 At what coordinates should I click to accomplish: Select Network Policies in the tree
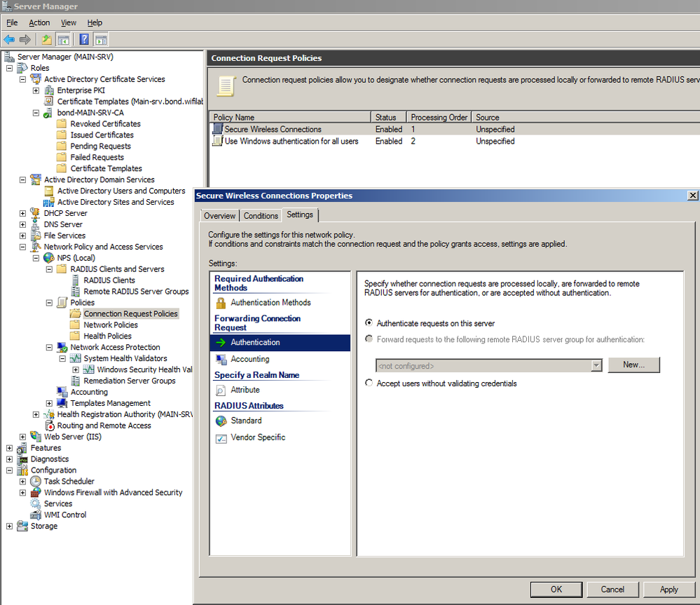pos(111,325)
